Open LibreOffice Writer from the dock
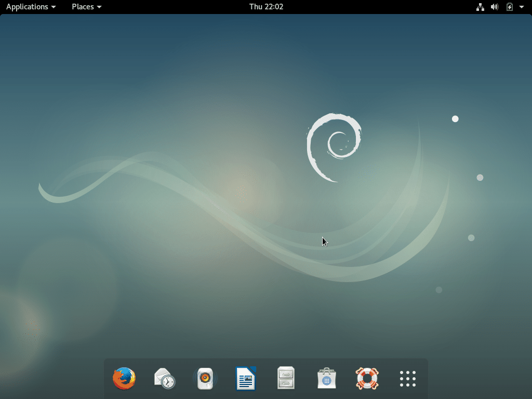The image size is (532, 399). click(x=246, y=379)
